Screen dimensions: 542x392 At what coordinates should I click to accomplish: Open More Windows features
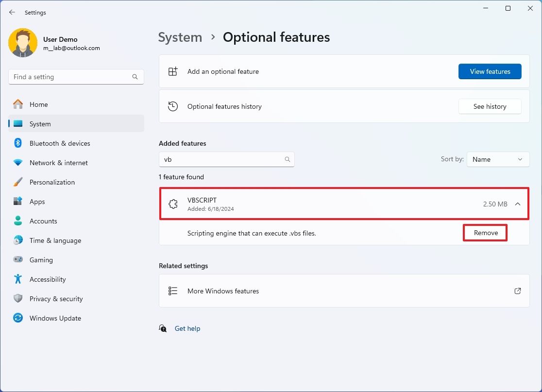point(344,291)
